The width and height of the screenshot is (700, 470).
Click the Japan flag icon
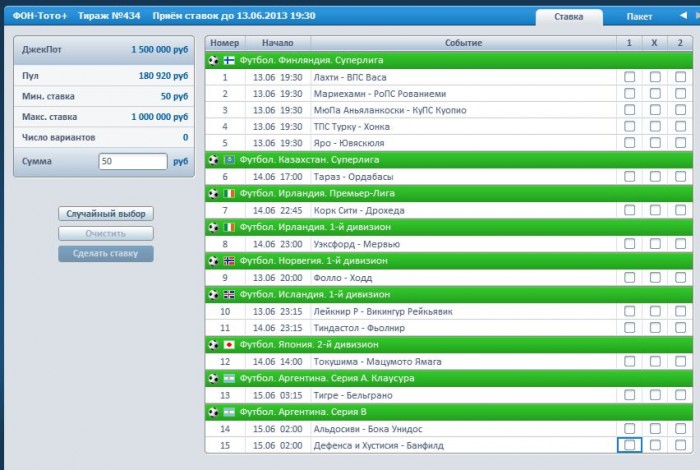pos(229,345)
